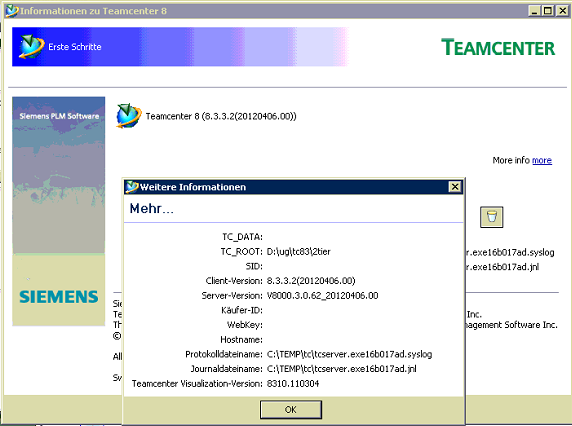The height and width of the screenshot is (426, 572).
Task: Click the Teamcenter globe icon beside version text
Action: point(128,116)
